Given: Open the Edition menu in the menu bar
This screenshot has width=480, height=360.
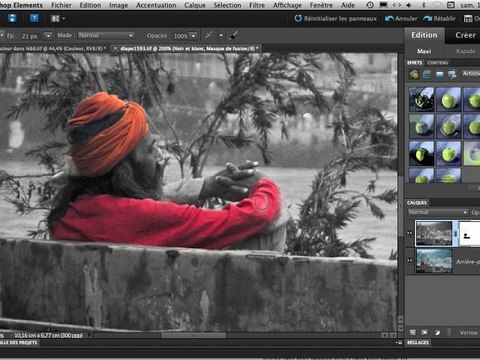Looking at the screenshot, I should coord(90,5).
